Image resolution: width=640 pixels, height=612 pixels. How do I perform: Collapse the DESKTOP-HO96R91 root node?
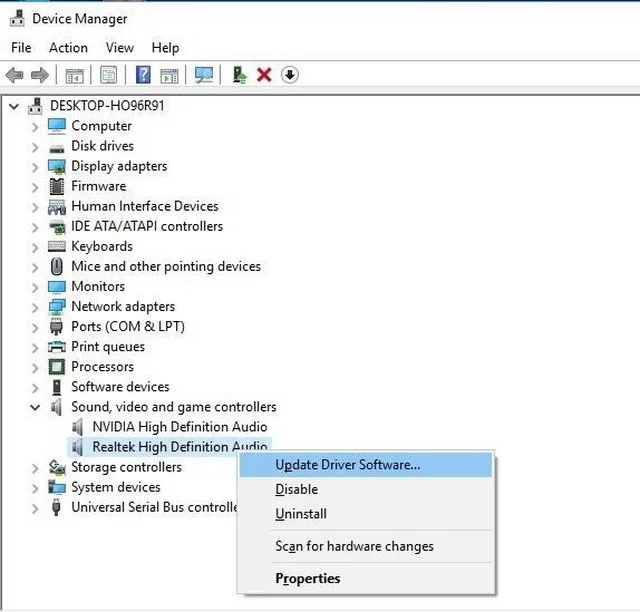tap(14, 106)
